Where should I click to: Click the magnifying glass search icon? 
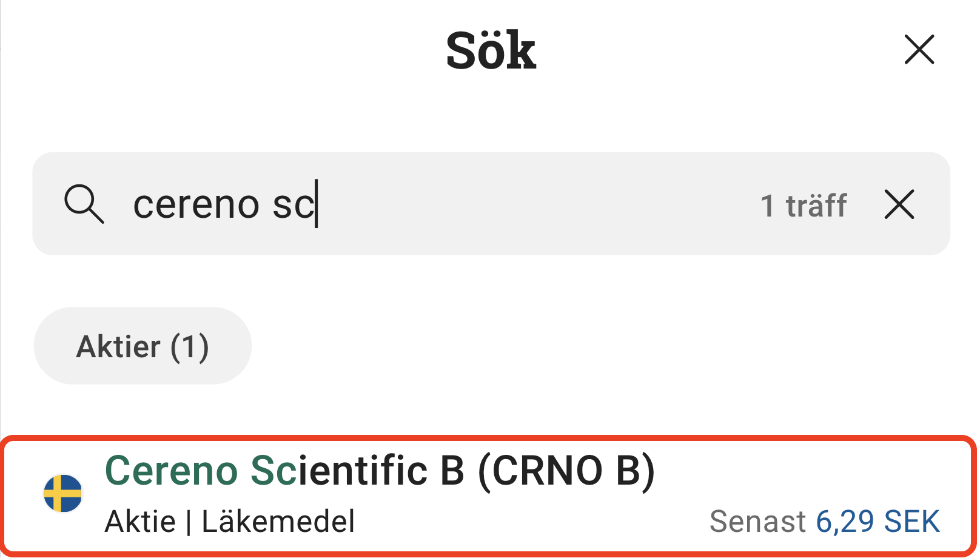tap(84, 204)
